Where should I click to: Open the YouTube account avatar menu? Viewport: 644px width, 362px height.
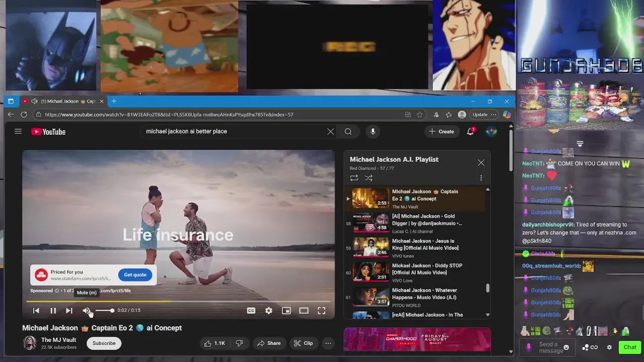[492, 131]
